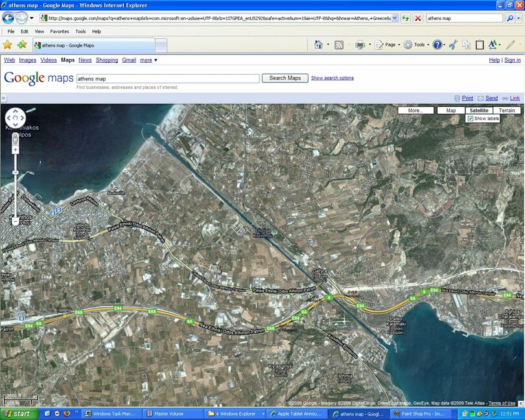Image resolution: width=525 pixels, height=420 pixels.
Task: Open Google's more dropdown link
Action: coord(148,60)
